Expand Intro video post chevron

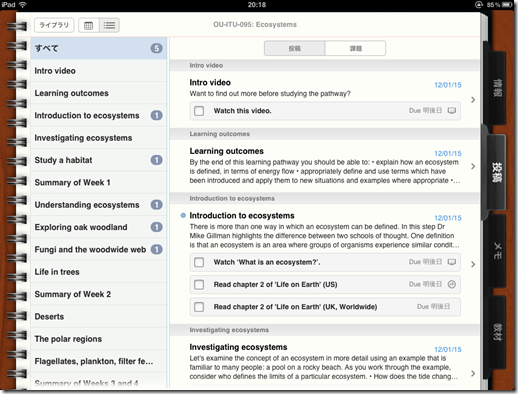click(473, 100)
